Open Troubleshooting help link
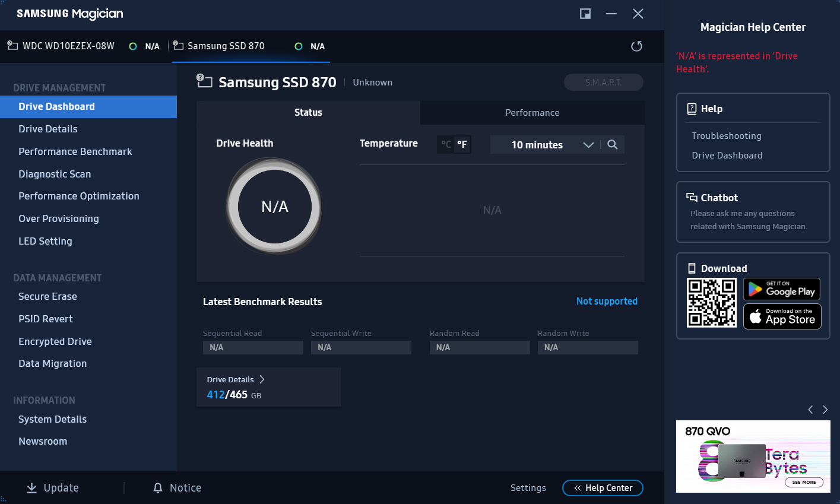 tap(727, 136)
